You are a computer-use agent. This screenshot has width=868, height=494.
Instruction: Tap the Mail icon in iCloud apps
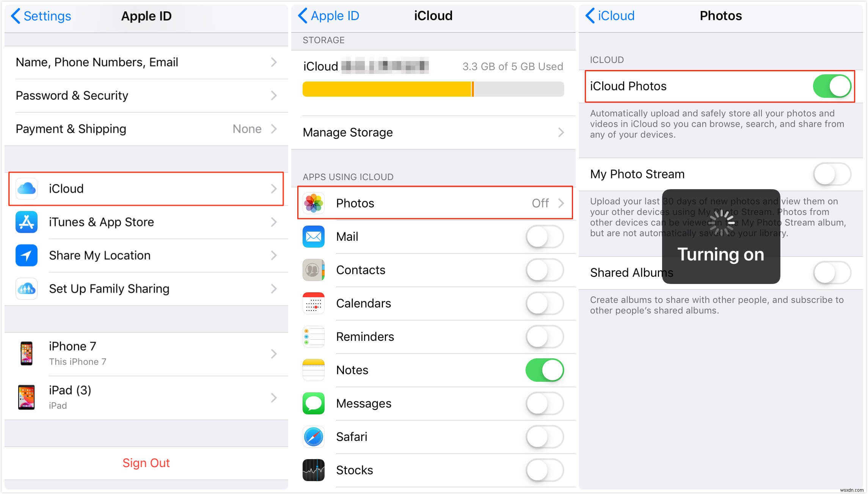(315, 237)
